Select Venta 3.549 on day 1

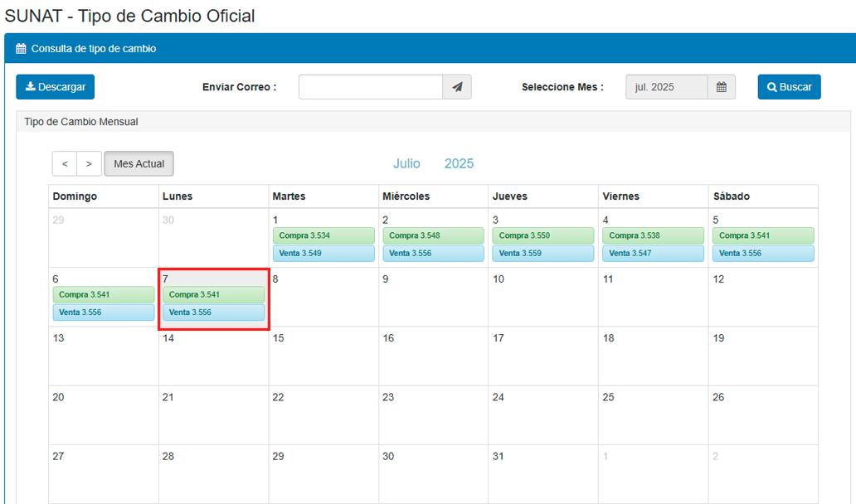tap(323, 253)
